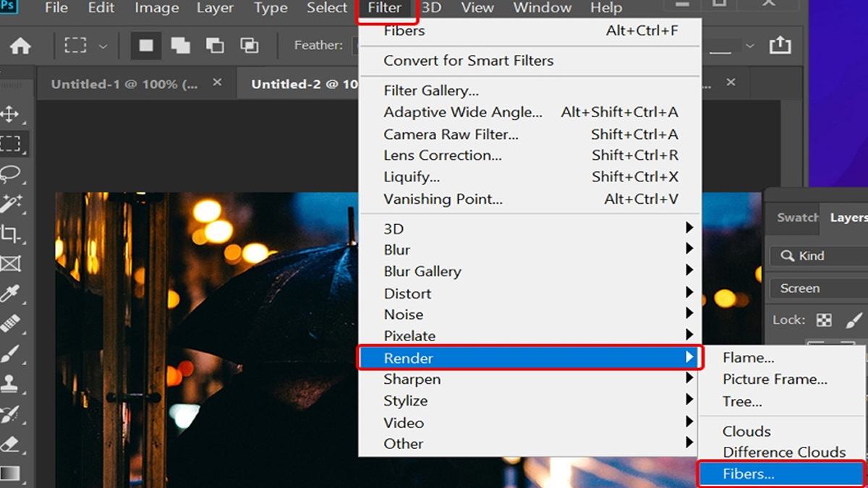Select the Magic Wand tool
Viewport: 868px width, 488px height.
coord(10,205)
